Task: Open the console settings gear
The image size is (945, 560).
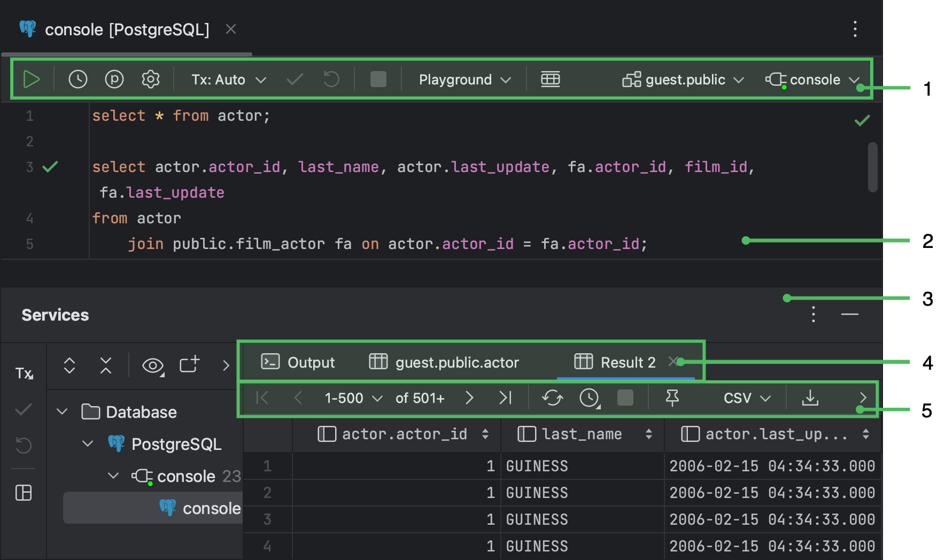Action: [x=151, y=79]
